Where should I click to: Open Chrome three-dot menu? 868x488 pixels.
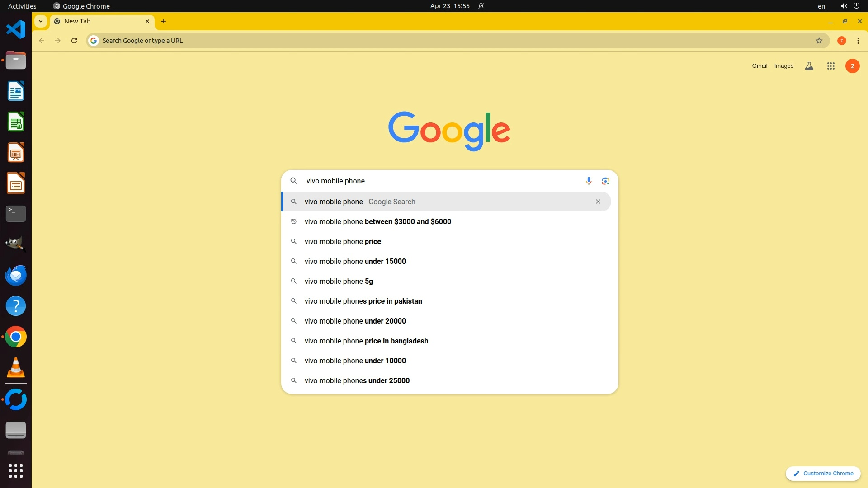click(x=858, y=41)
